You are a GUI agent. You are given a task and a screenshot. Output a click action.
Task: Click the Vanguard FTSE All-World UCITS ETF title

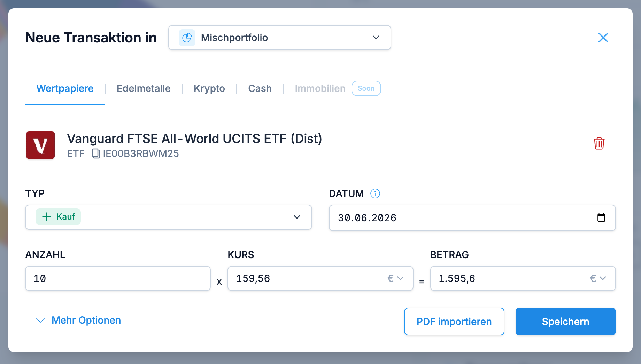pos(194,139)
